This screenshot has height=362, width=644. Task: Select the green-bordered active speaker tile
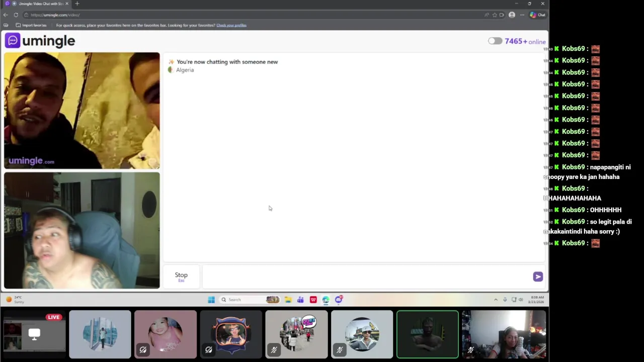click(428, 335)
